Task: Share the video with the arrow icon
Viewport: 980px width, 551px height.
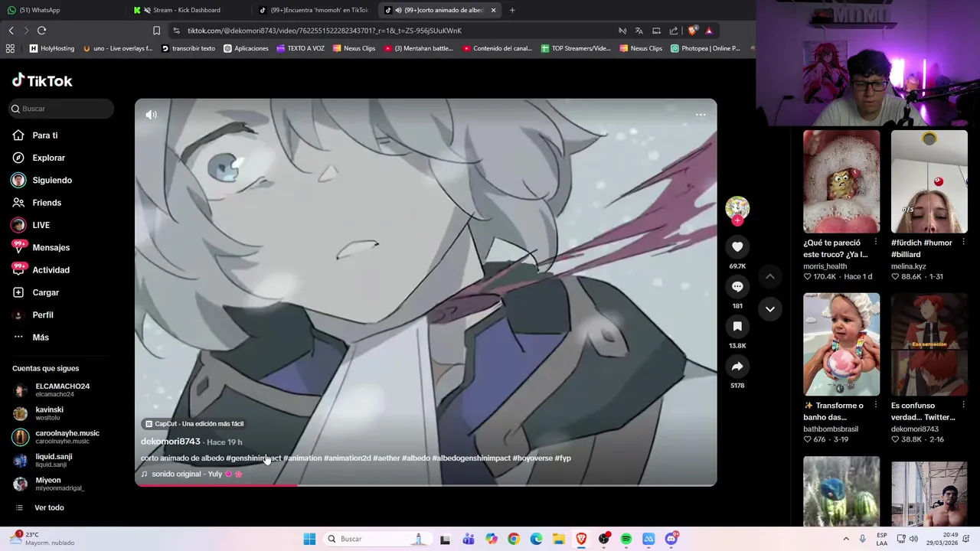Action: pyautogui.click(x=737, y=367)
